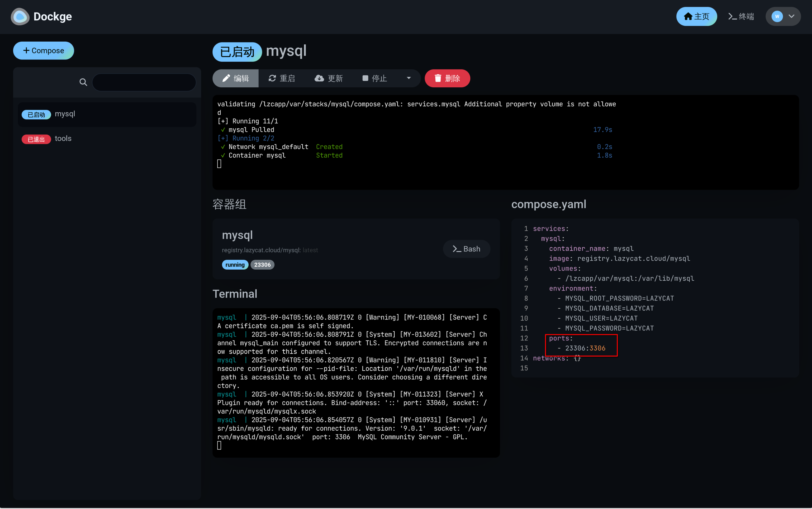Viewport: 812px width, 509px height.
Task: Click the 'image: registry.lazycat.cloud/mysql' yaml line
Action: click(x=619, y=258)
